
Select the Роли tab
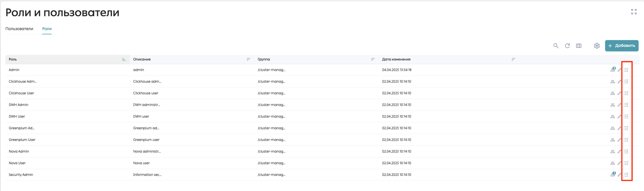(x=47, y=29)
